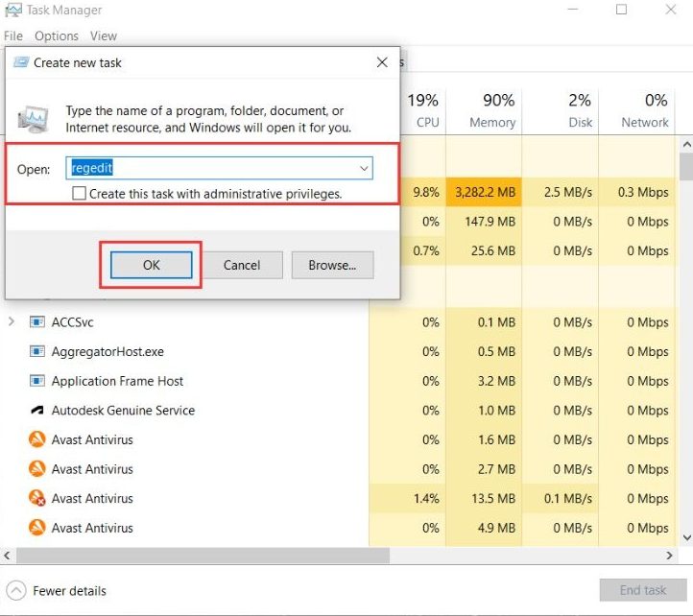
Task: Click the vertical scrollbar down arrow
Action: pyautogui.click(x=687, y=537)
